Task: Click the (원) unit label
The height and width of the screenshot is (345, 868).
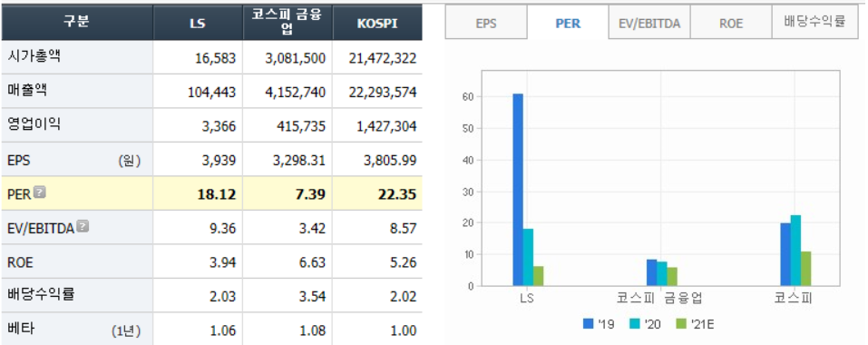Action: pyautogui.click(x=129, y=161)
